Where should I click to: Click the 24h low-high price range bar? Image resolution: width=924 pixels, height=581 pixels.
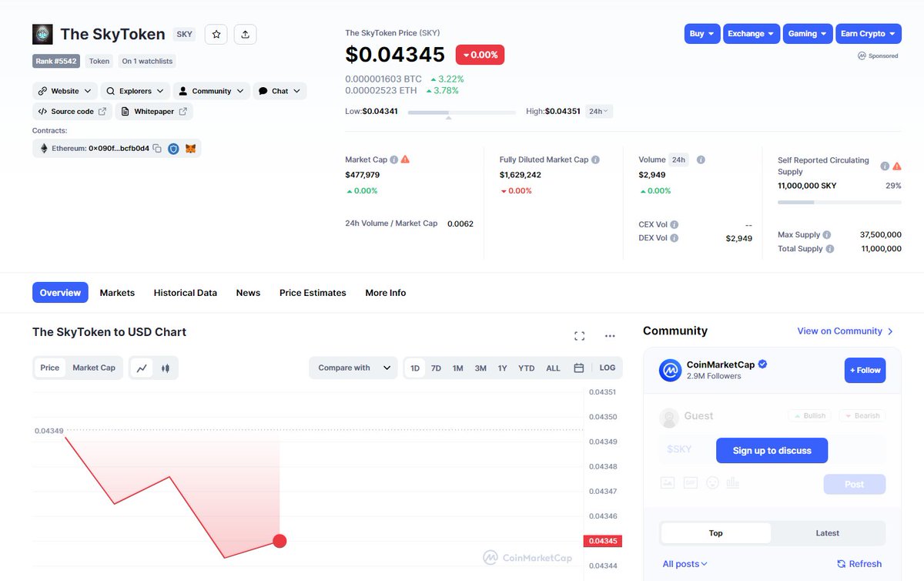(462, 112)
